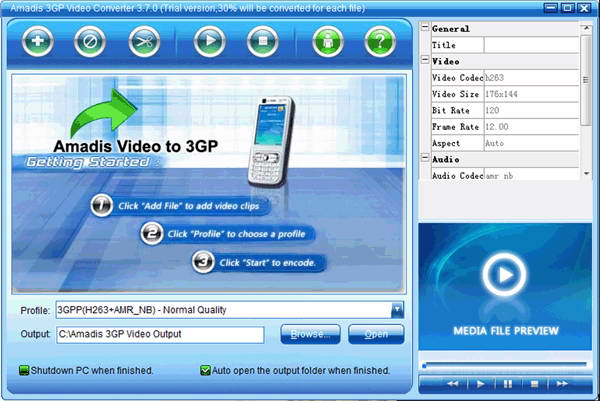Click the Output path input field

pyautogui.click(x=160, y=334)
